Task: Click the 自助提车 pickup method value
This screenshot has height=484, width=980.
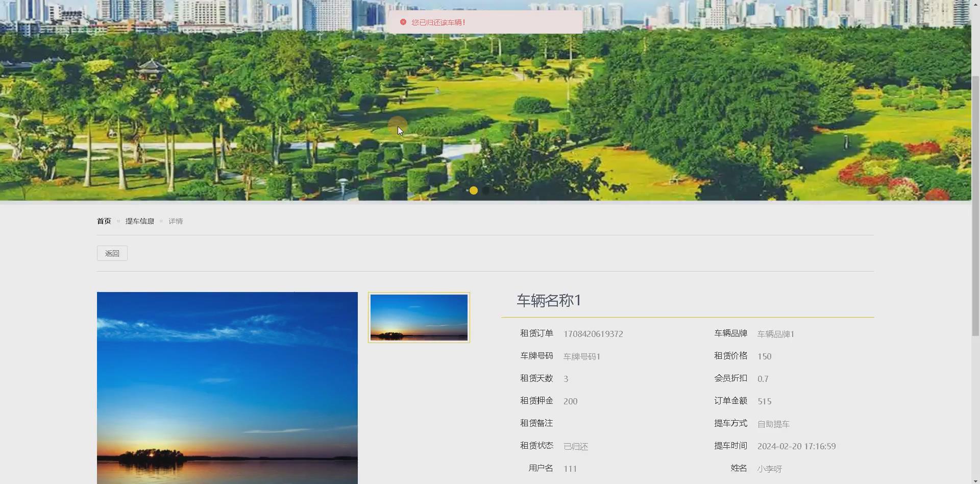Action: 773,424
